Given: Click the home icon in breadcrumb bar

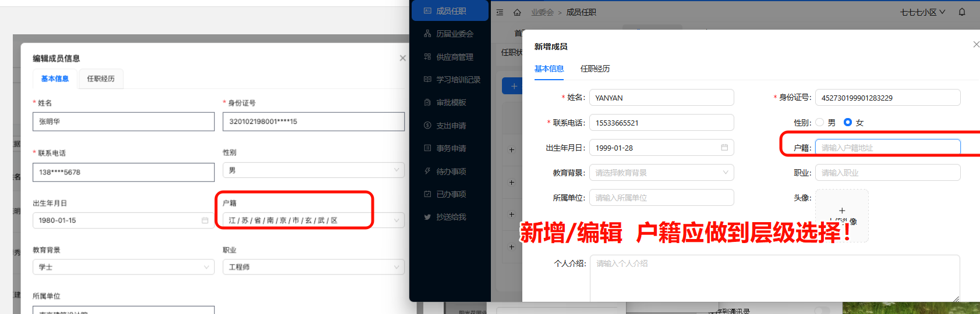Looking at the screenshot, I should tap(517, 12).
